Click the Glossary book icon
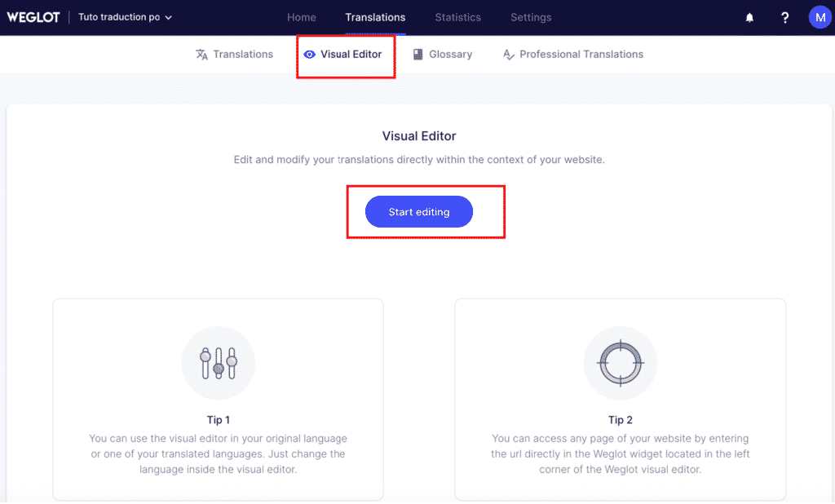This screenshot has width=835, height=504. (417, 55)
